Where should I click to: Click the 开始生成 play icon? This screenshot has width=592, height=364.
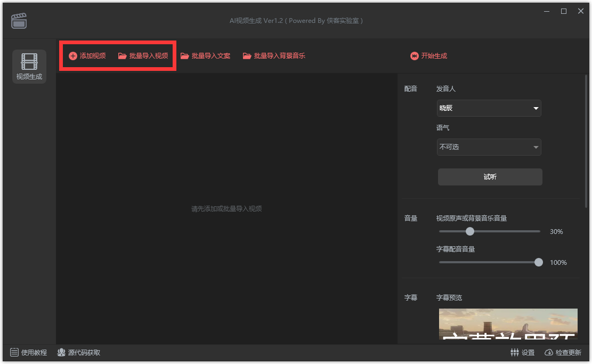pyautogui.click(x=415, y=55)
